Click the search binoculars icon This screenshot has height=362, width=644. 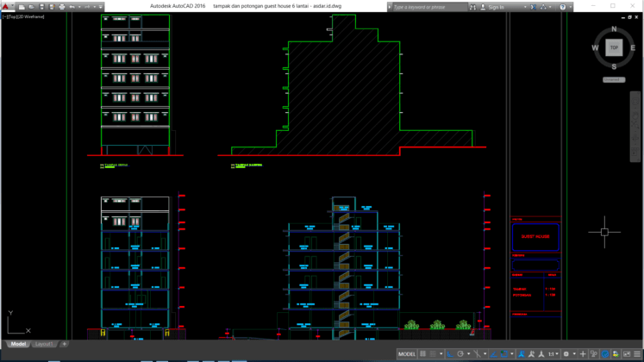pos(472,7)
